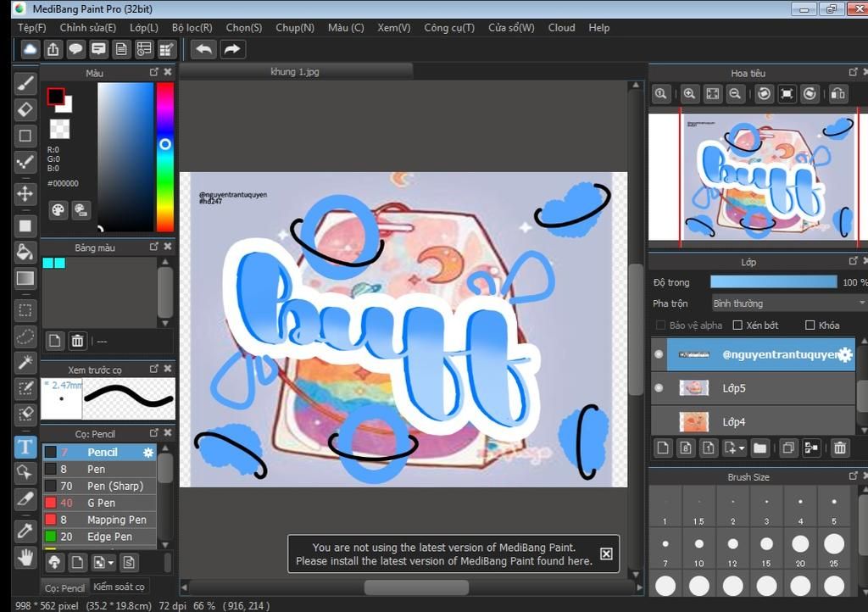
Task: Activate the Text tool
Action: [x=25, y=447]
